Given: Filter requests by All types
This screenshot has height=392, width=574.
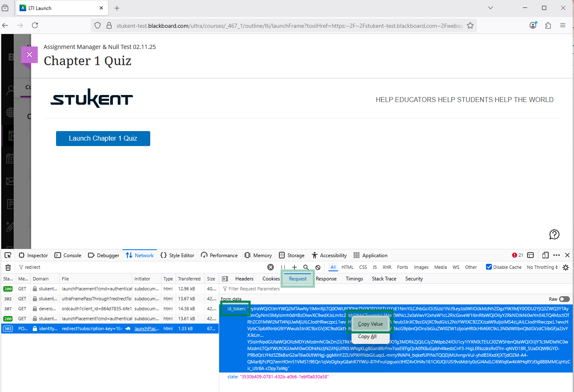Looking at the screenshot, I should (x=333, y=267).
